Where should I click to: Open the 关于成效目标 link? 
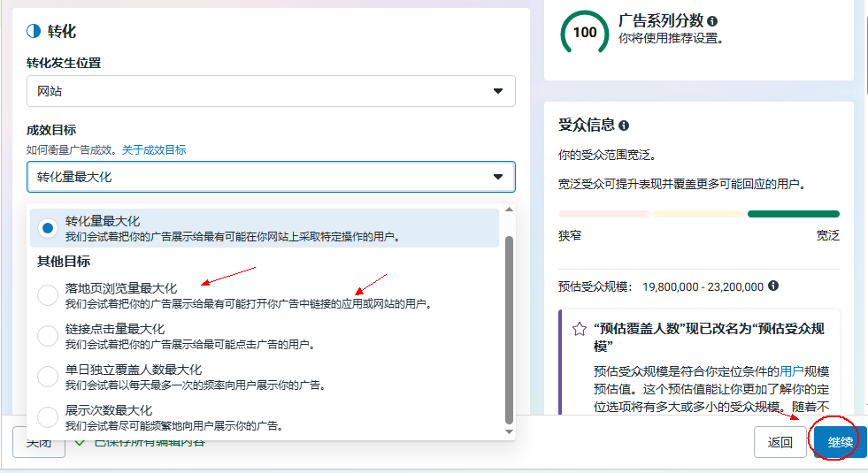pyautogui.click(x=154, y=150)
